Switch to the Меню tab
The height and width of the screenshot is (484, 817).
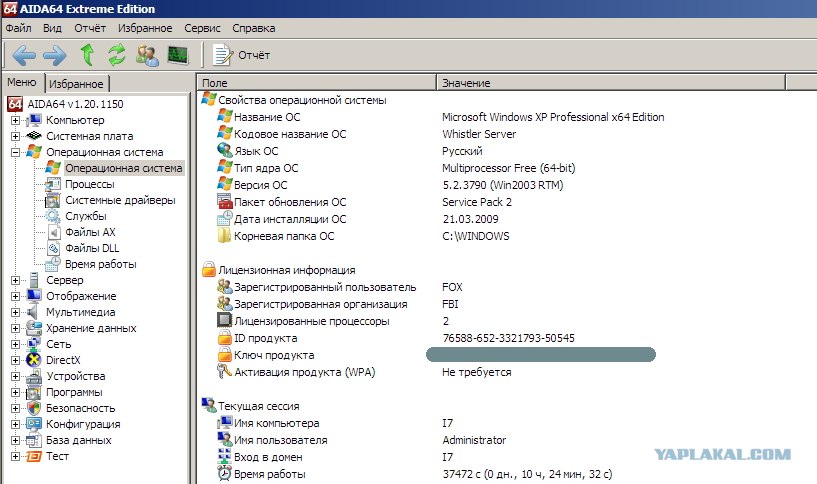pos(22,82)
